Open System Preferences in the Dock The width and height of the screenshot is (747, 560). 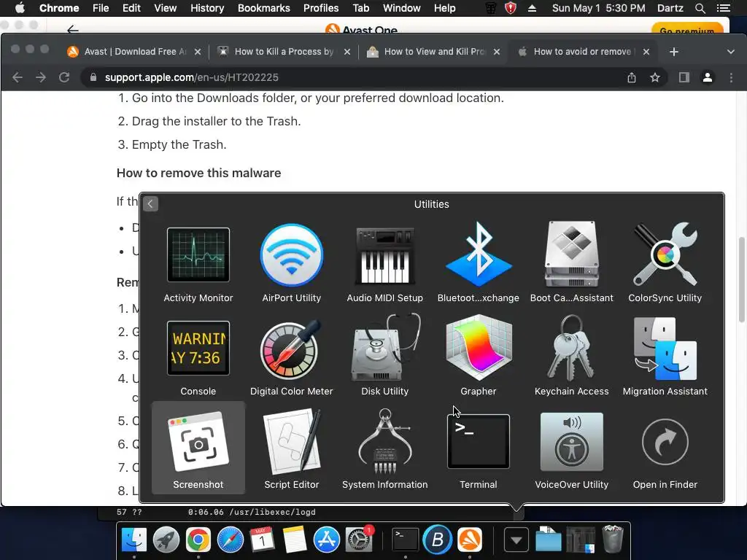point(359,540)
